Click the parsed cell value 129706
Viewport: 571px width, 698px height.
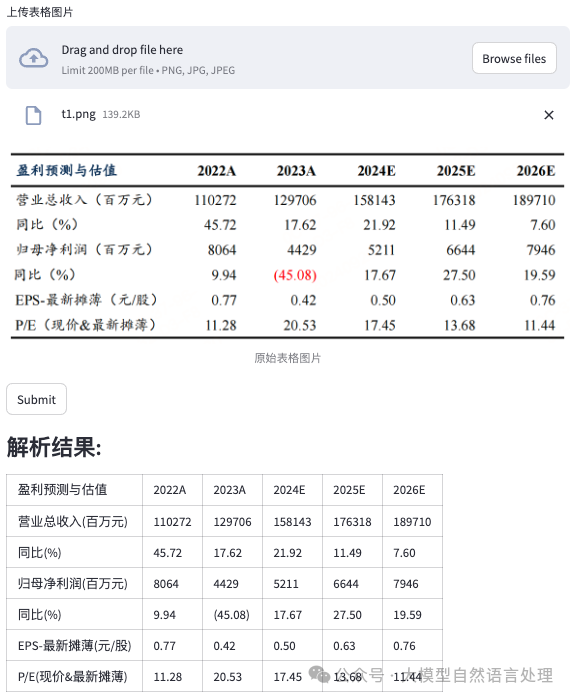point(232,522)
